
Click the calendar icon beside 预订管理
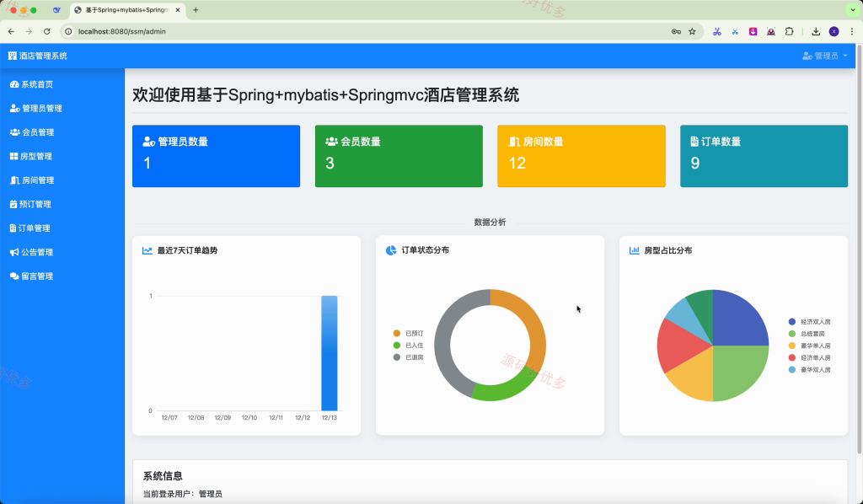click(x=13, y=204)
